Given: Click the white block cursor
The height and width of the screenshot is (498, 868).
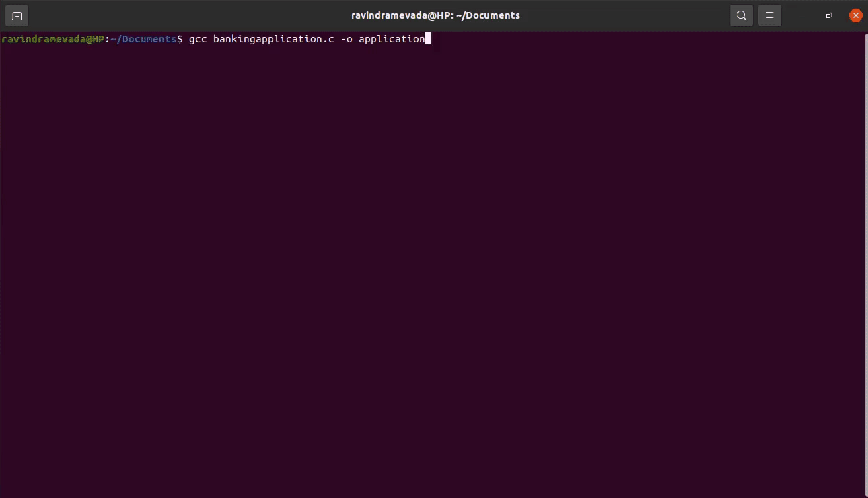Looking at the screenshot, I should click(428, 39).
